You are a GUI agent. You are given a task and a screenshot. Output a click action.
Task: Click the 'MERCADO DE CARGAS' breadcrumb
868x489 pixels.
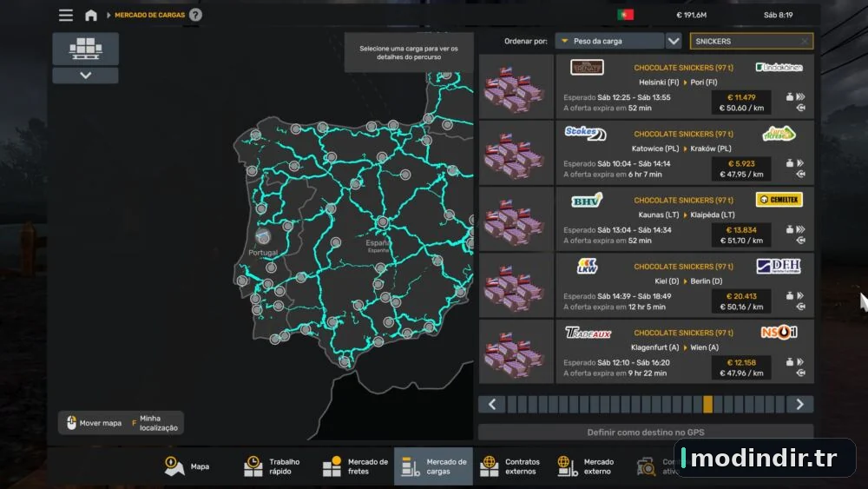point(149,15)
